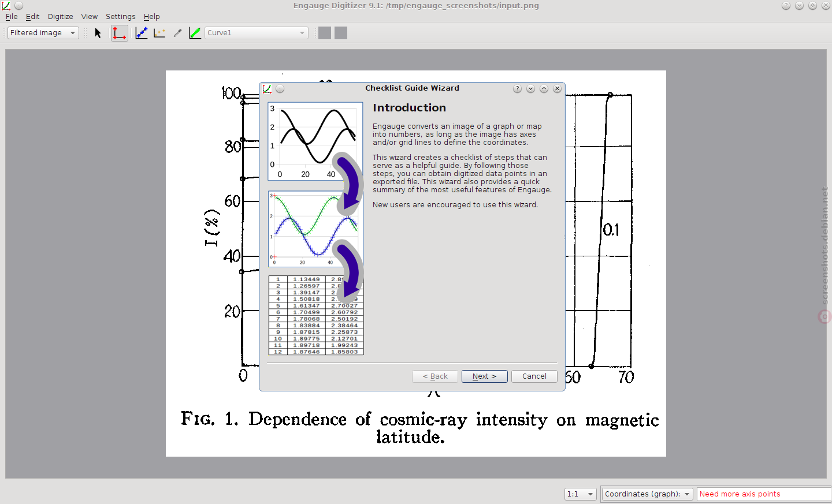Click the 'Introduction' heading text
The image size is (832, 504).
coord(409,108)
